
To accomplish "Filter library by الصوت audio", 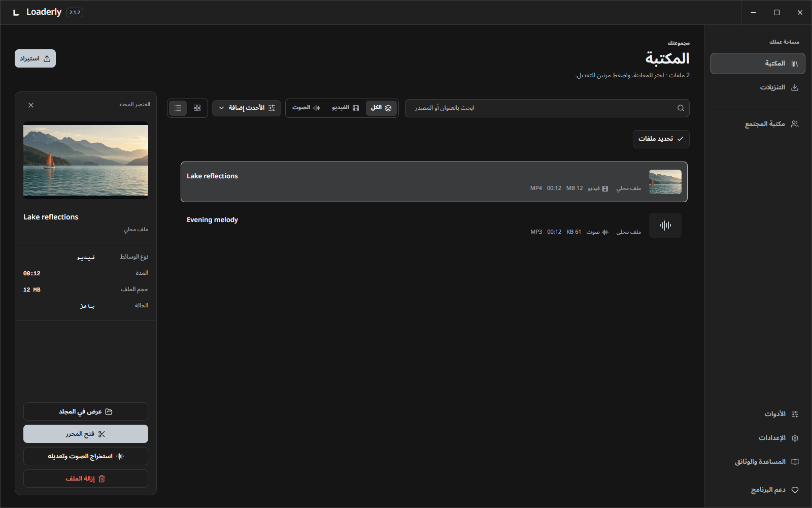I will [306, 108].
